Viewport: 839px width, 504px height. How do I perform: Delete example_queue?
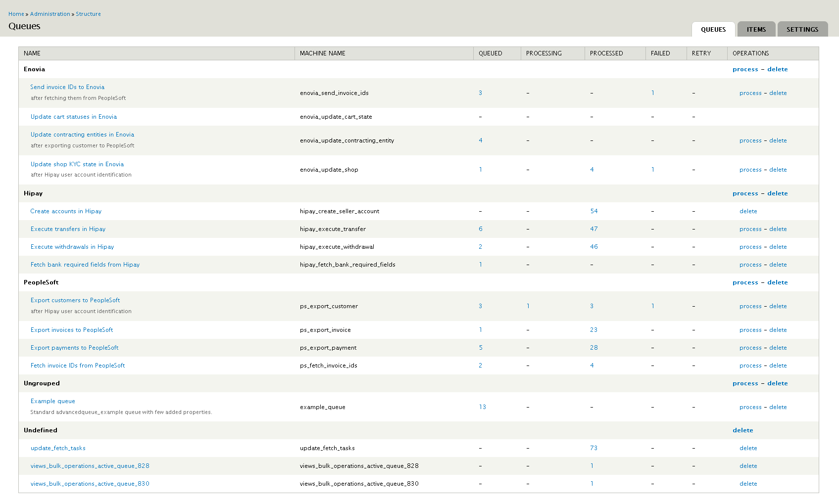[x=778, y=407]
